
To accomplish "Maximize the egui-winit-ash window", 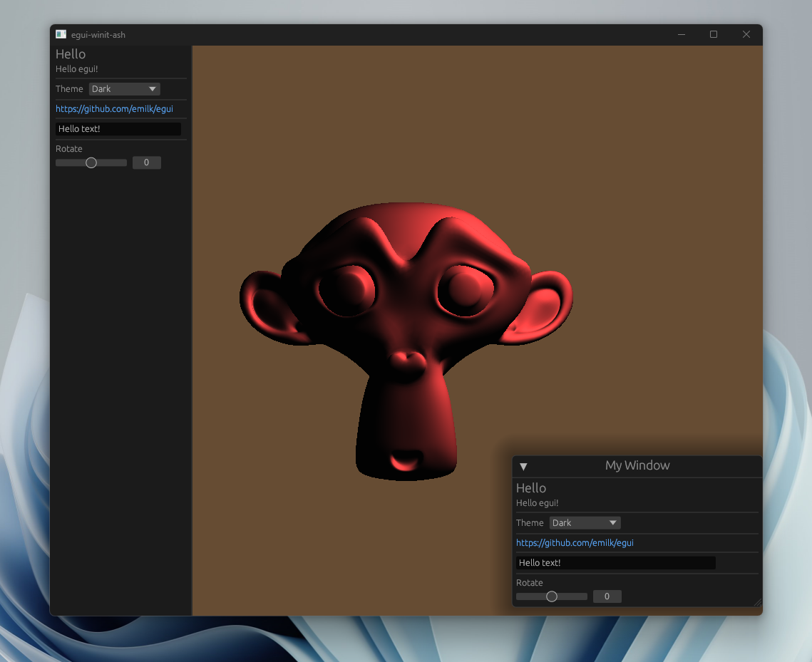I will (x=714, y=34).
